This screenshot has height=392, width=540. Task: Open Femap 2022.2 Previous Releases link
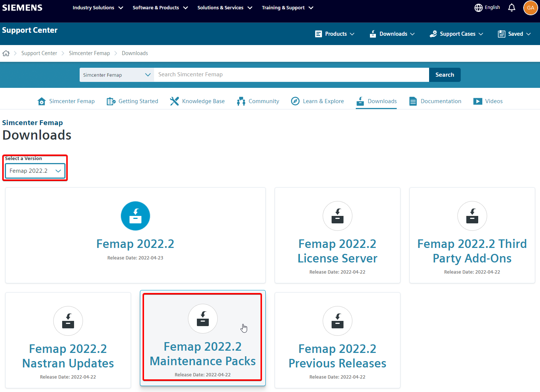click(338, 356)
